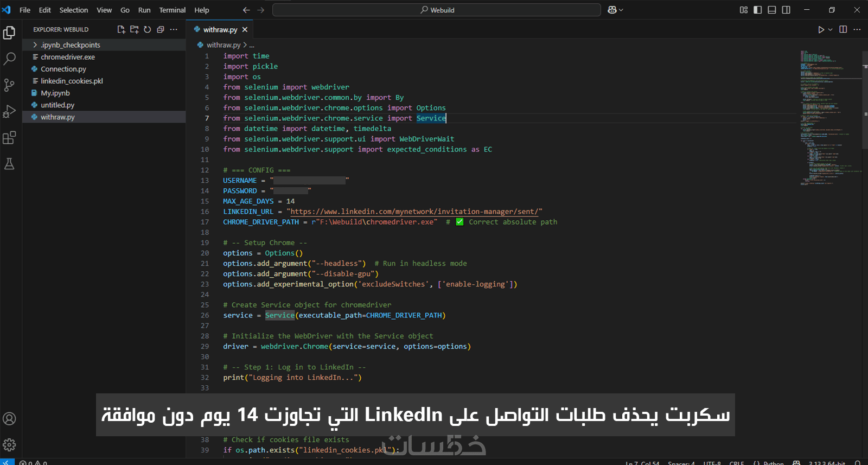The image size is (868, 465).
Task: Open the Selection menu
Action: pos(74,10)
